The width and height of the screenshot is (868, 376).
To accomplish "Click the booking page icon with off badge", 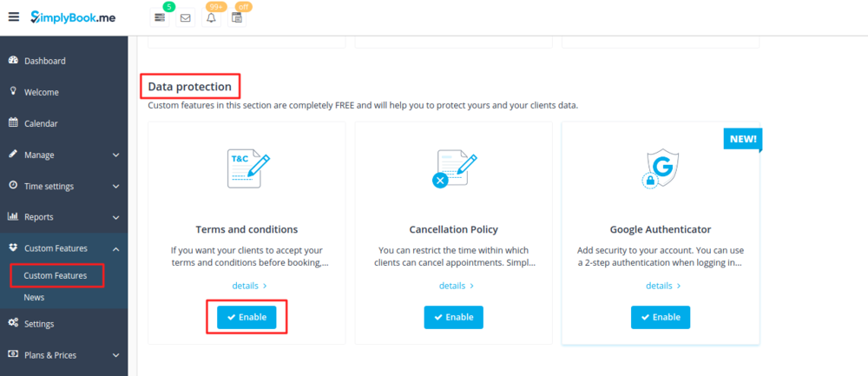I will (x=235, y=17).
